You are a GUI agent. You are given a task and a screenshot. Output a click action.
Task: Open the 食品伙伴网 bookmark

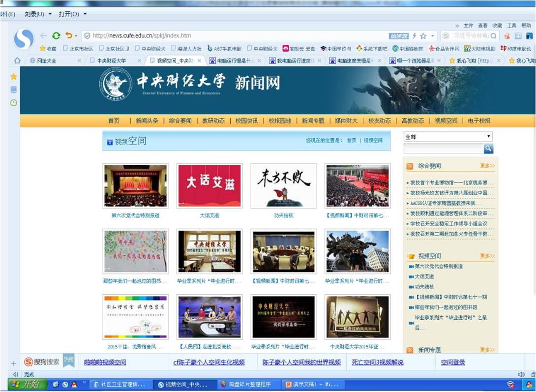click(444, 49)
